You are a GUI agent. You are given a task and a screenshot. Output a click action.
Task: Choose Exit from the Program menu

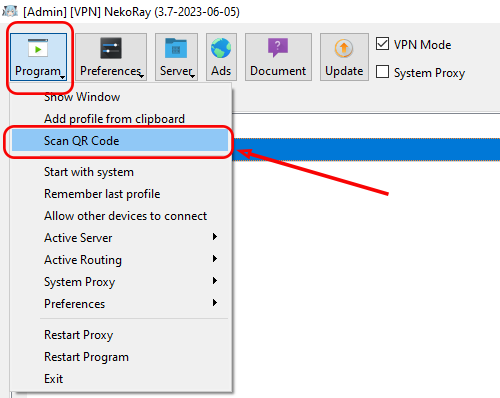(121, 379)
